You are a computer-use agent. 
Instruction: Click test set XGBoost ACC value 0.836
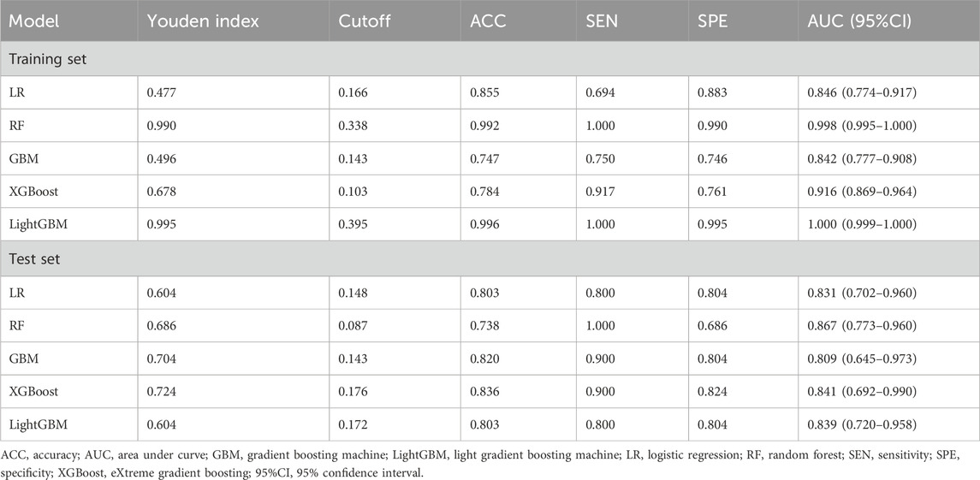[484, 391]
